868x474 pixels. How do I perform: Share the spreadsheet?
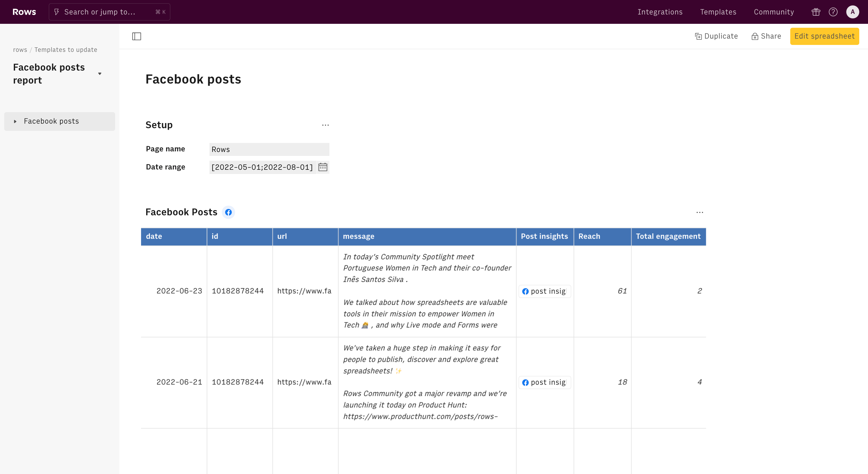pos(766,36)
